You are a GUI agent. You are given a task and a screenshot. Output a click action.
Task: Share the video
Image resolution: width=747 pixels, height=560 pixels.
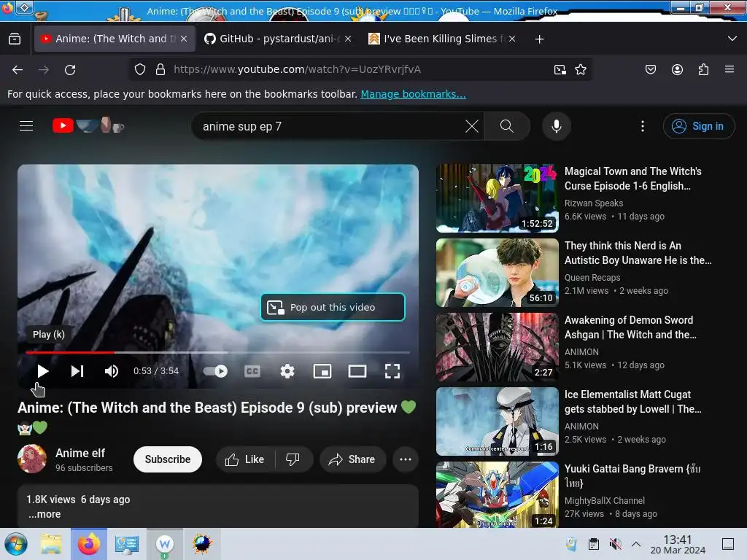(x=352, y=459)
